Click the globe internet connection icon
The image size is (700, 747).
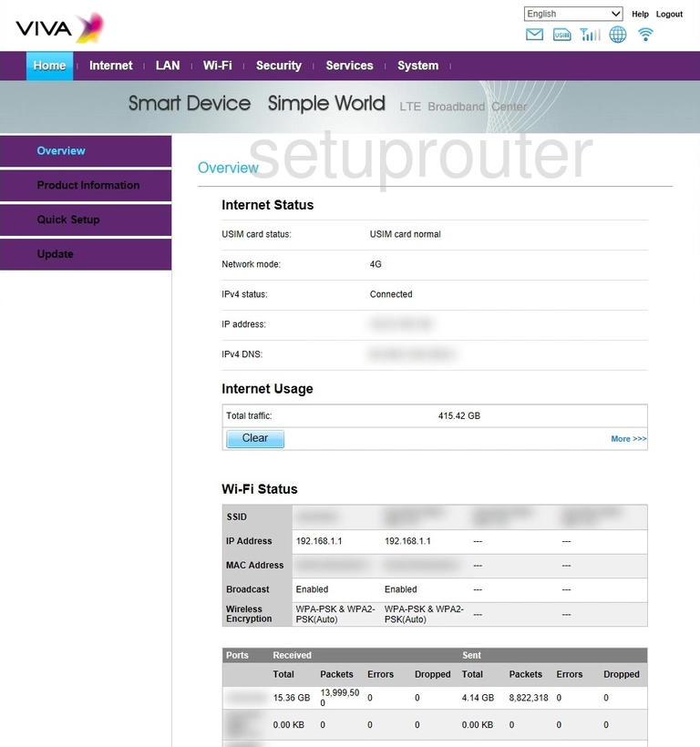click(x=618, y=35)
